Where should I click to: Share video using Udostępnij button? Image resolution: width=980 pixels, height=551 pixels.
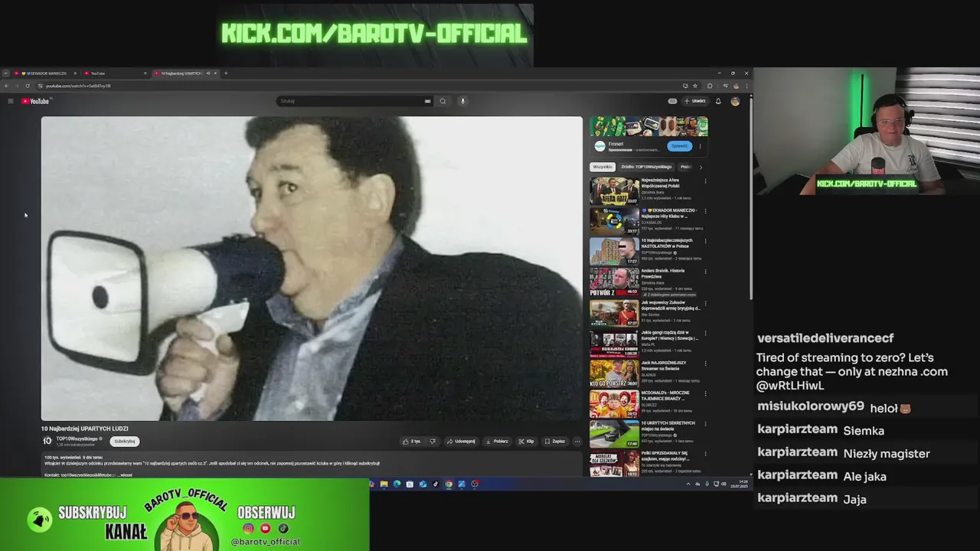(x=460, y=441)
